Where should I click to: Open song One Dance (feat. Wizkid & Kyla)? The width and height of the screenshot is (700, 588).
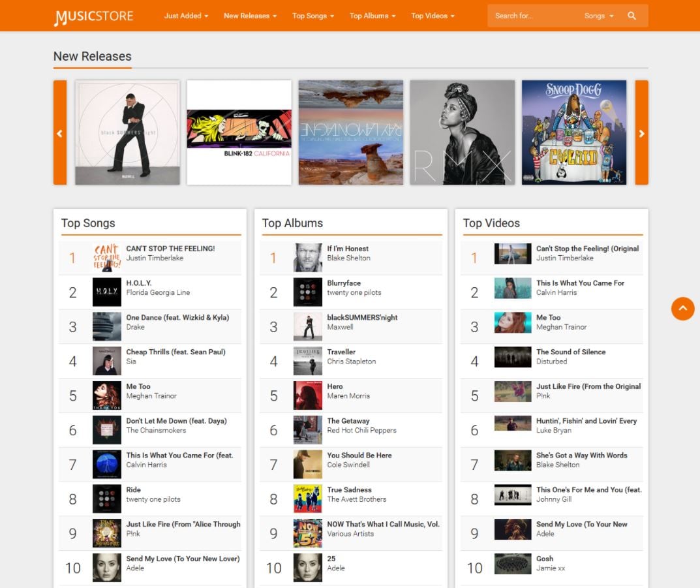177,317
